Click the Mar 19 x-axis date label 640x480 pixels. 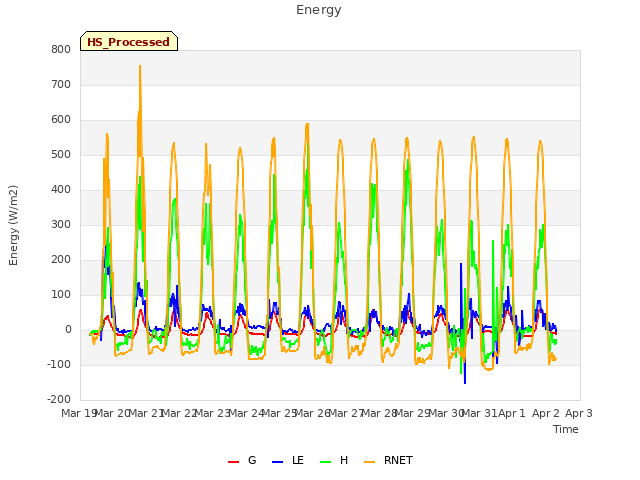pos(79,413)
